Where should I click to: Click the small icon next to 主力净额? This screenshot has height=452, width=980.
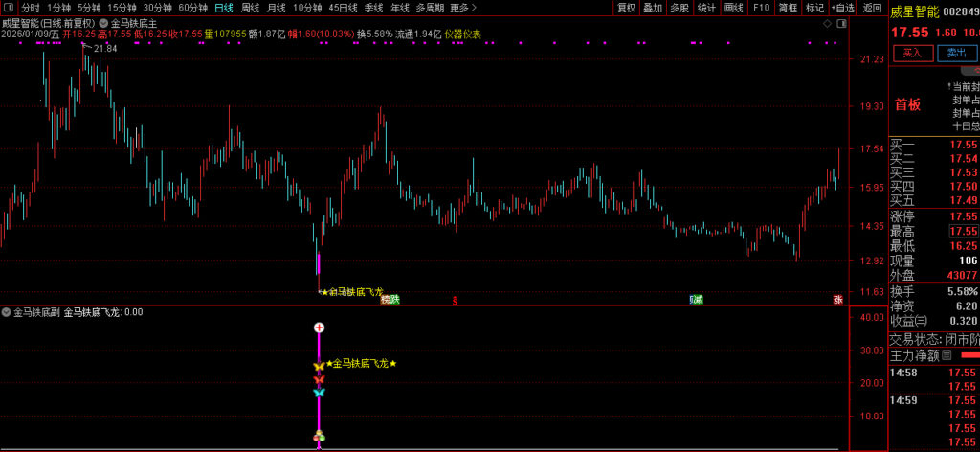[x=947, y=355]
